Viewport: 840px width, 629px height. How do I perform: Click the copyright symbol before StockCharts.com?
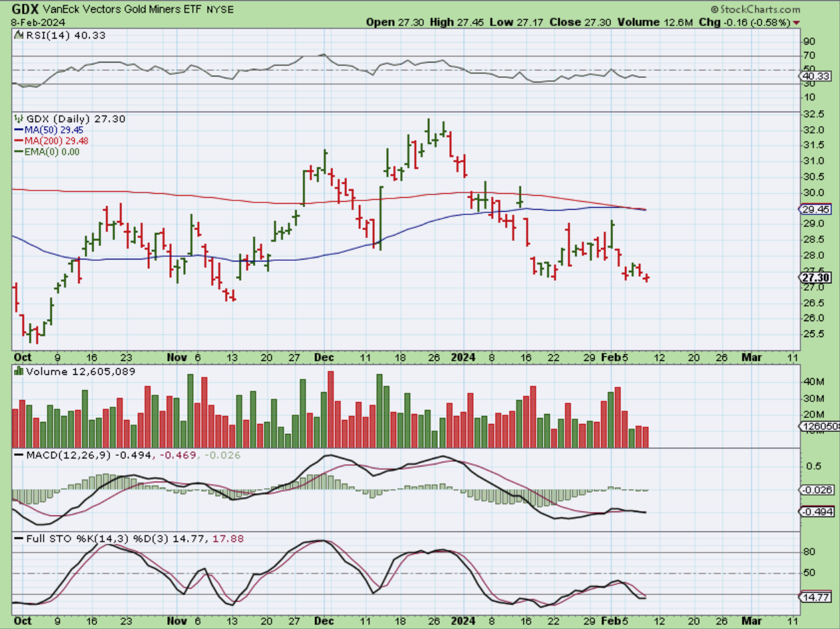714,10
